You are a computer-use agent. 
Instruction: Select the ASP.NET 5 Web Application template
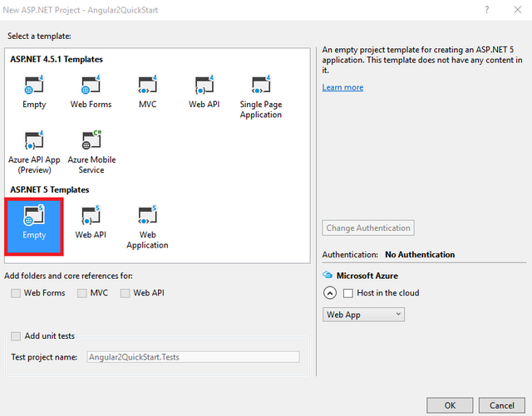(x=147, y=228)
